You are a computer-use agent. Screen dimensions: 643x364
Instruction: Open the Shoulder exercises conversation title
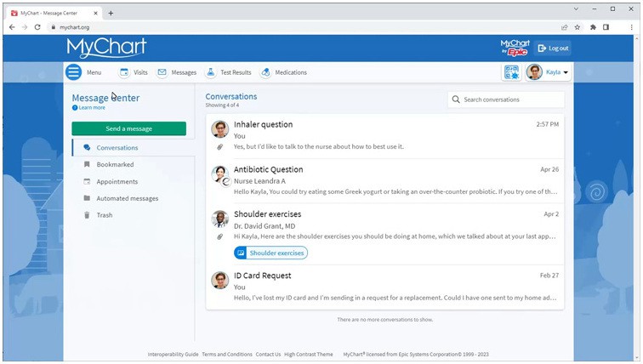pyautogui.click(x=267, y=214)
